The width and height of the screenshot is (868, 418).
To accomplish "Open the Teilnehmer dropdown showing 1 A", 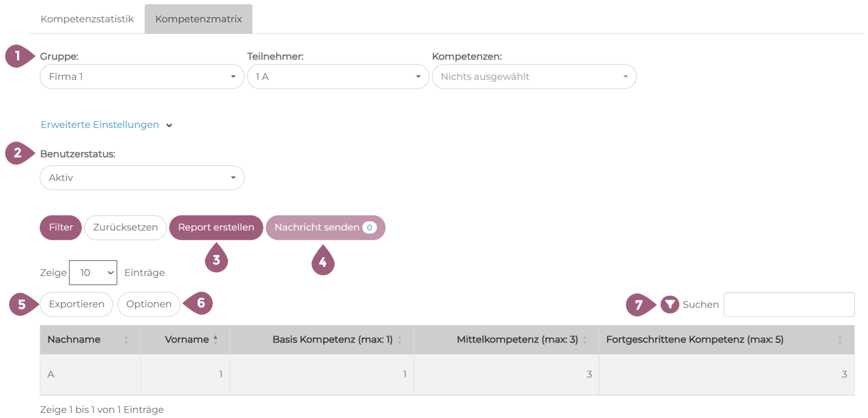I will 337,77.
